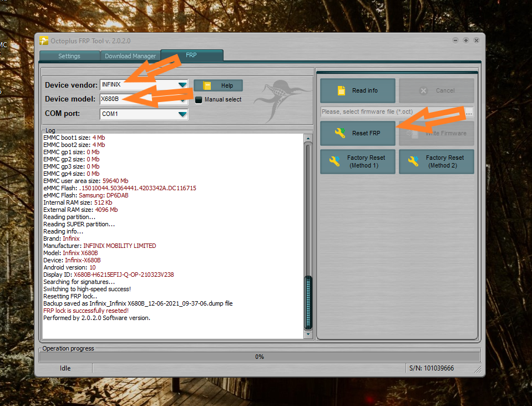Click the Operation progress bar showing 0%

click(260, 357)
